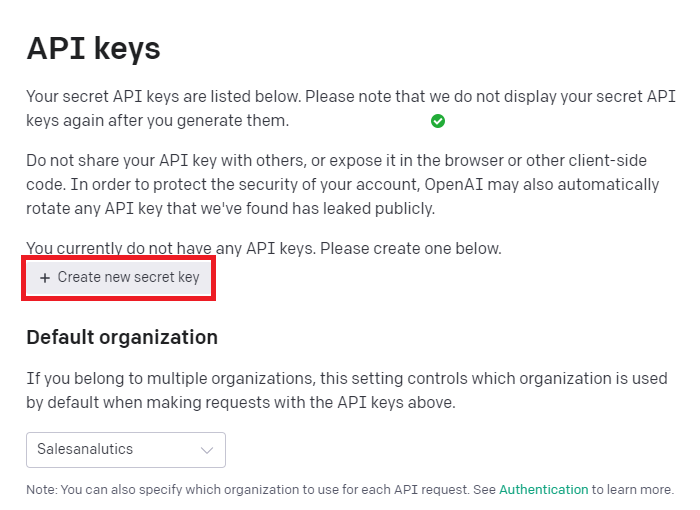This screenshot has width=700, height=510.
Task: Click the word 'OpenAI' in the security warning
Action: 452,185
